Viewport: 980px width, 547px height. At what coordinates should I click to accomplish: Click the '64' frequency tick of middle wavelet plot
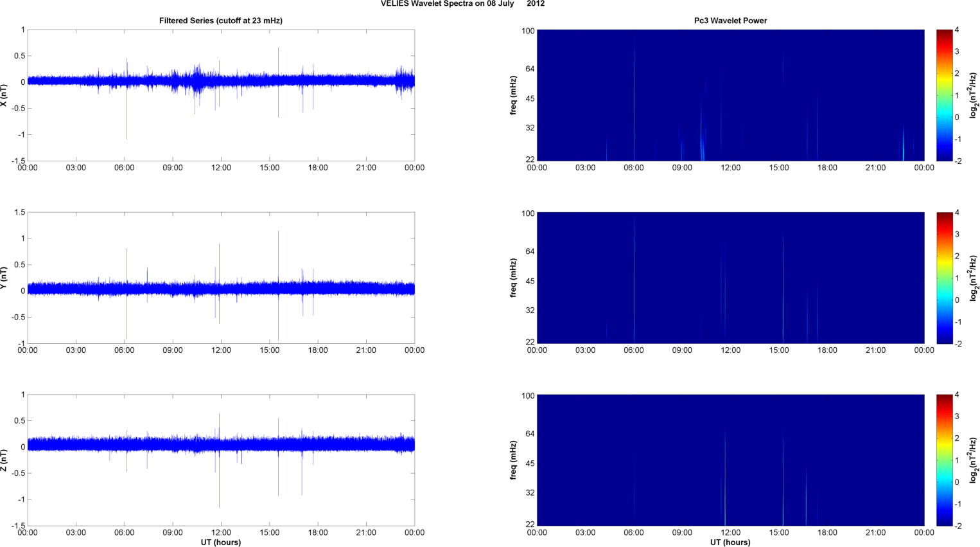click(530, 251)
